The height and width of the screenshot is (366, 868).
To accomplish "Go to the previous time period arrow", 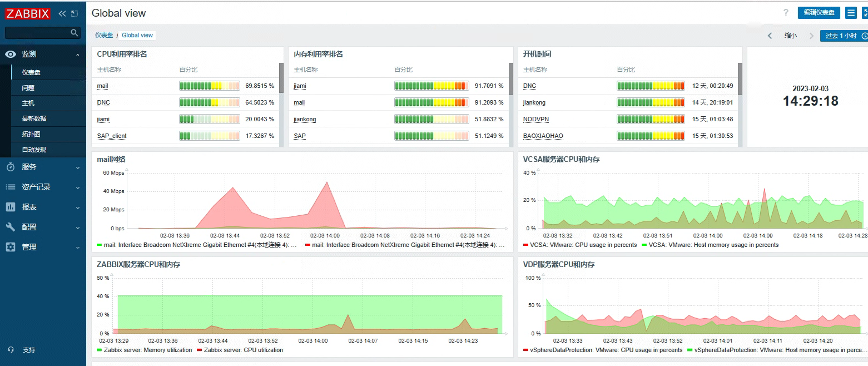I will tap(770, 36).
